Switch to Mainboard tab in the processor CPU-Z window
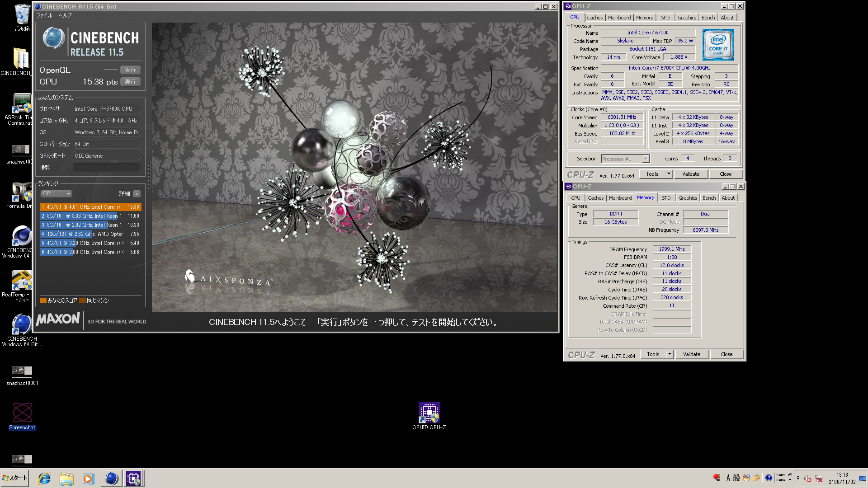This screenshot has width=868, height=488. coord(619,18)
